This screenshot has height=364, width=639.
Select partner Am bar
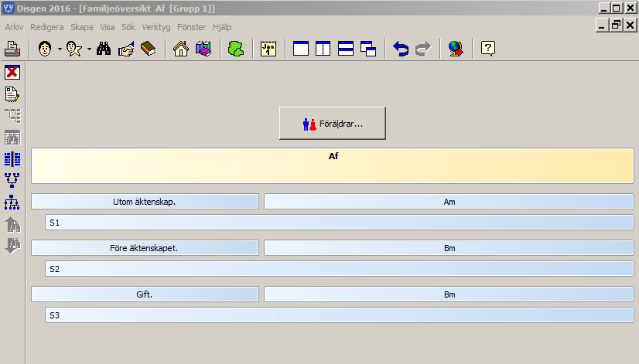pos(449,202)
